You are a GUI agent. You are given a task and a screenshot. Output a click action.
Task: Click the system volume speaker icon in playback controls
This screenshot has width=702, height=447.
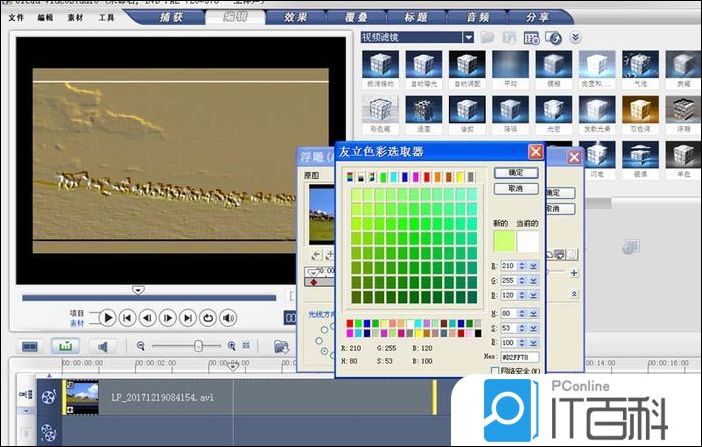pyautogui.click(x=229, y=318)
